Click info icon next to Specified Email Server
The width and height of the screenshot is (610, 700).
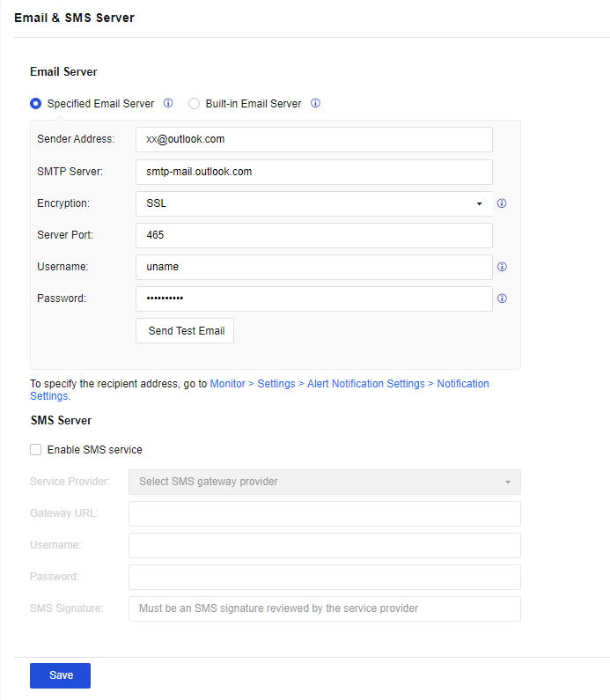(168, 103)
